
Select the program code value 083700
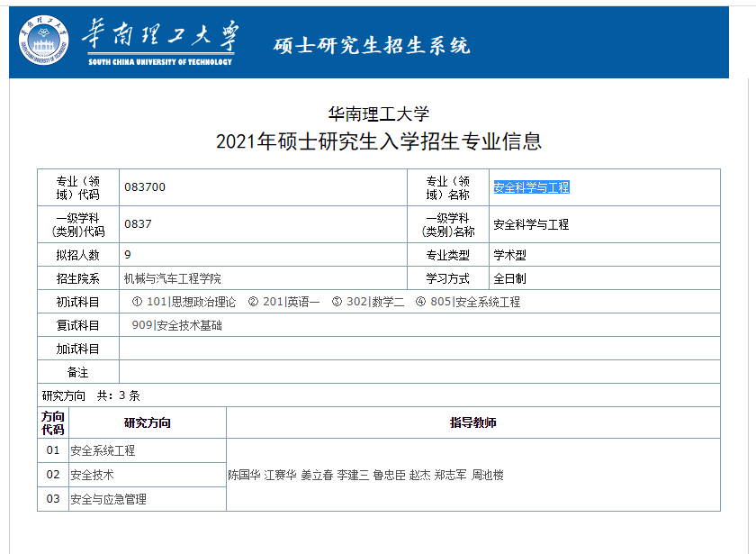[145, 187]
